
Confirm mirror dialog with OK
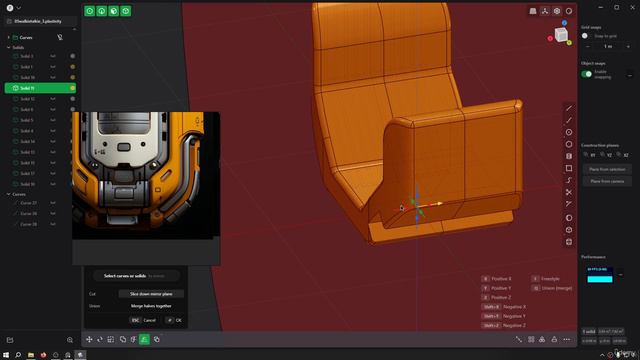[x=174, y=320]
